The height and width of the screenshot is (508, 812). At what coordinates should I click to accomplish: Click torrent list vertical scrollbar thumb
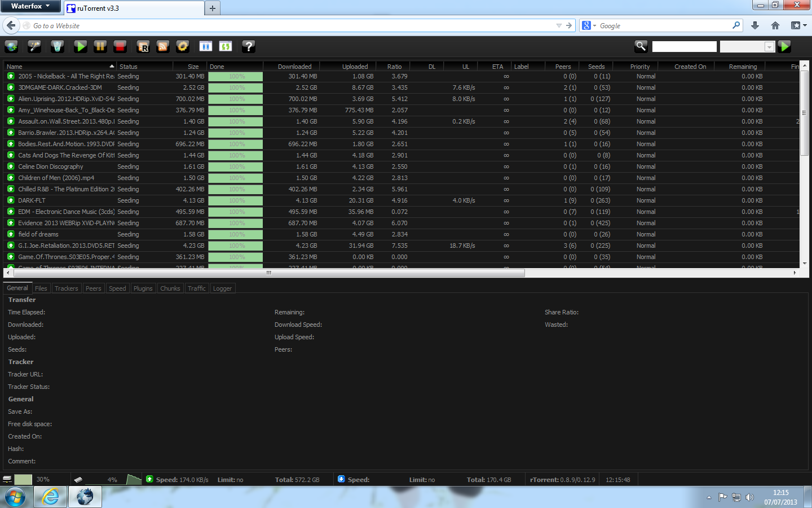pyautogui.click(x=805, y=113)
